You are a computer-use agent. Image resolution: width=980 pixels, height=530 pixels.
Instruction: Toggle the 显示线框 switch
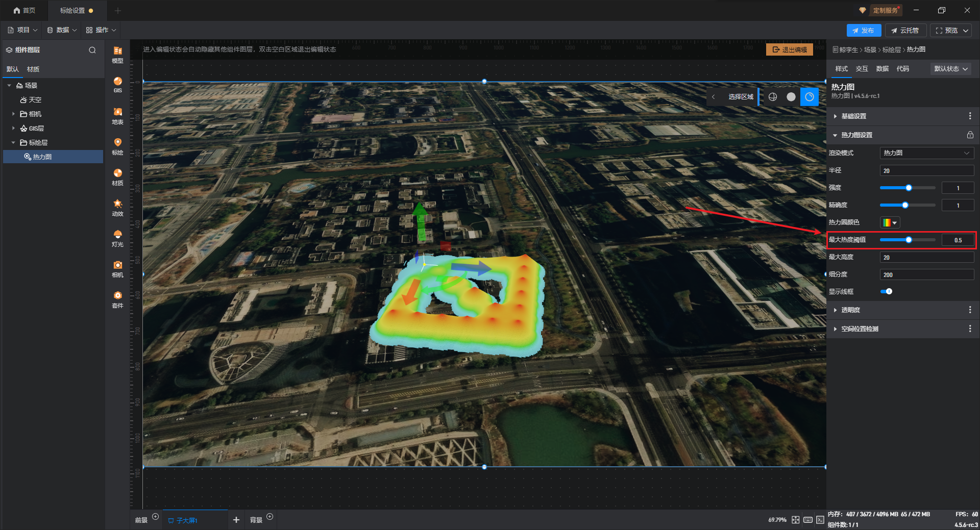(x=887, y=292)
